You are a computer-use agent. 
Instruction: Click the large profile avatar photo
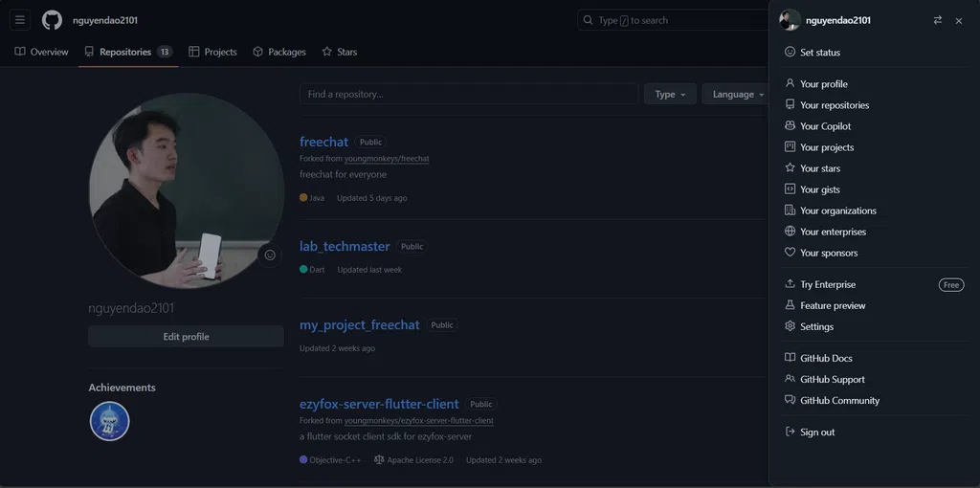(x=187, y=191)
